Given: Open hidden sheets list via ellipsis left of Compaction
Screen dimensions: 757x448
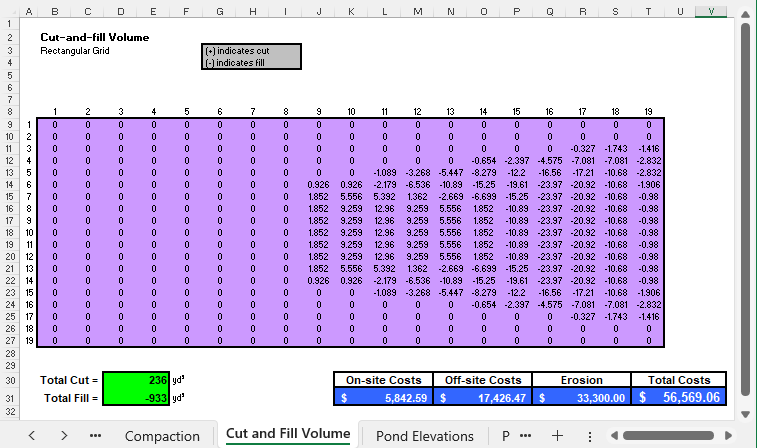Looking at the screenshot, I should click(96, 436).
